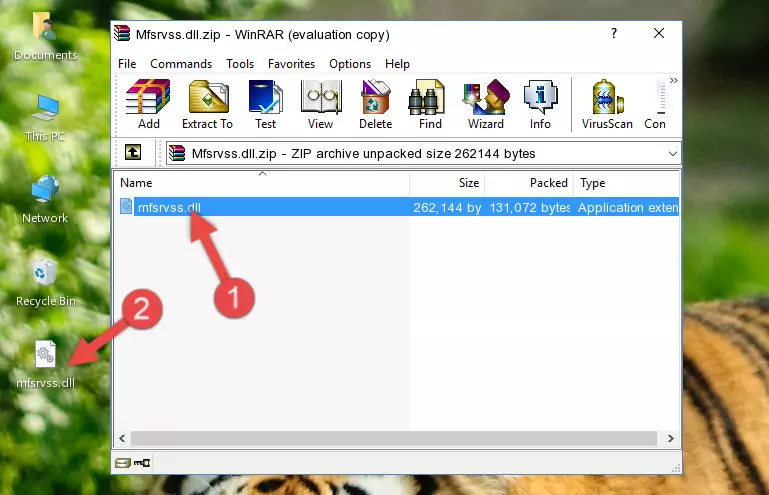Start VirusScan on archive
The height and width of the screenshot is (495, 769).
coord(607,104)
